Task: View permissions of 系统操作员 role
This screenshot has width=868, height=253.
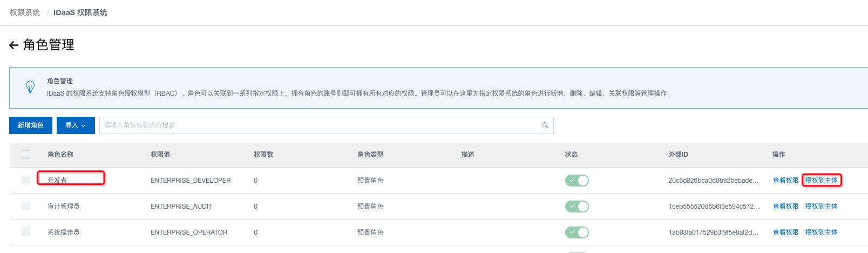Action: point(785,232)
